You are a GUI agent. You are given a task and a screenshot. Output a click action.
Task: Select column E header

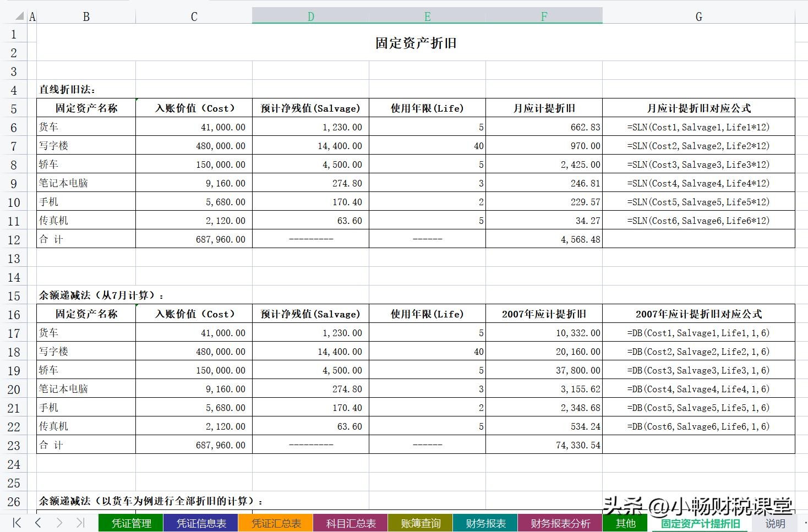point(427,17)
